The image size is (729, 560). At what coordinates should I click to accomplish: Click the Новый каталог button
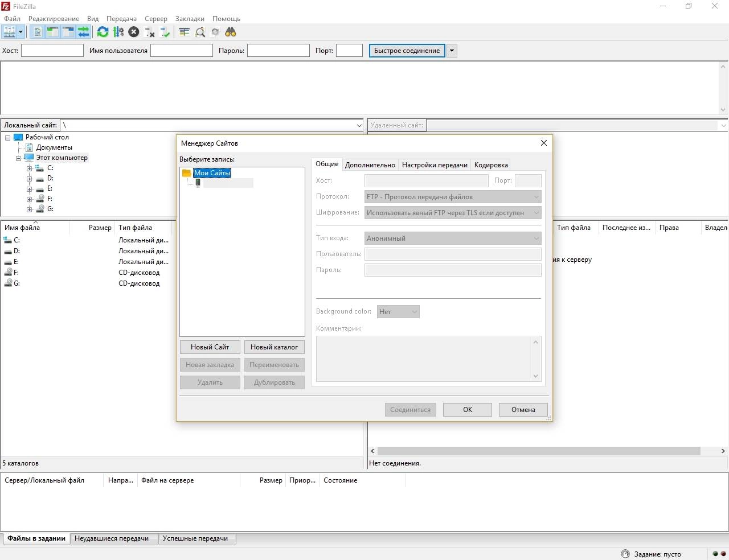click(x=275, y=347)
